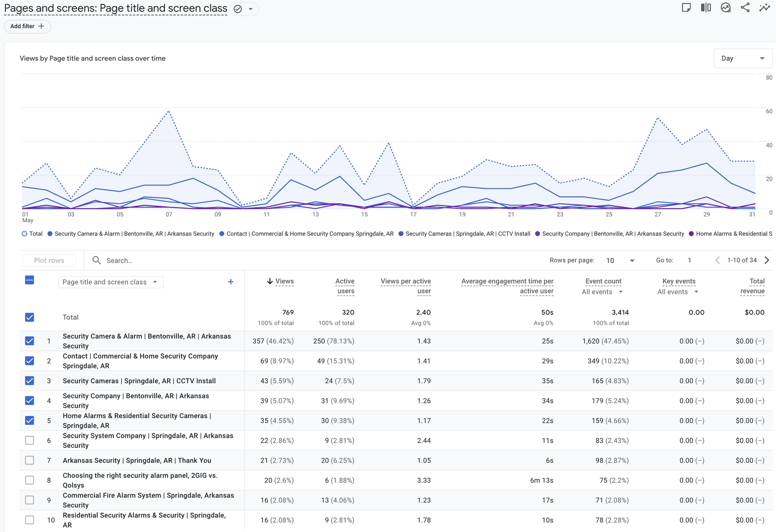Click the Go to page number field
The image size is (776, 532).
[690, 260]
